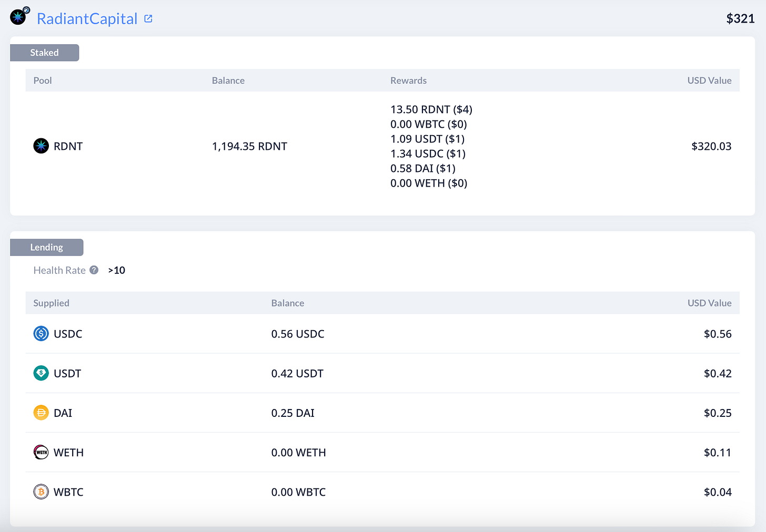The height and width of the screenshot is (532, 766).
Task: Click the WBTC bitcoin token icon
Action: [x=41, y=492]
